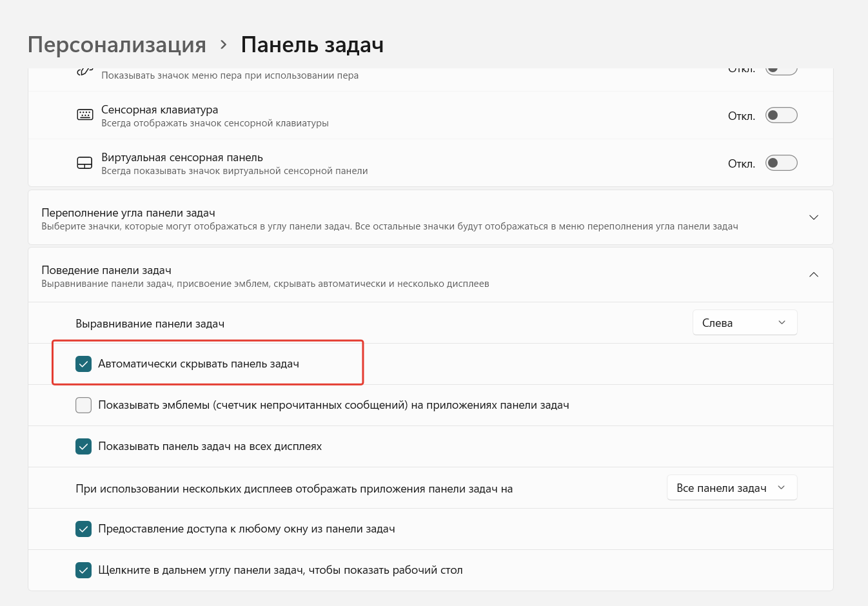The width and height of the screenshot is (868, 606).
Task: Click the Панель задач page title
Action: pyautogui.click(x=312, y=45)
